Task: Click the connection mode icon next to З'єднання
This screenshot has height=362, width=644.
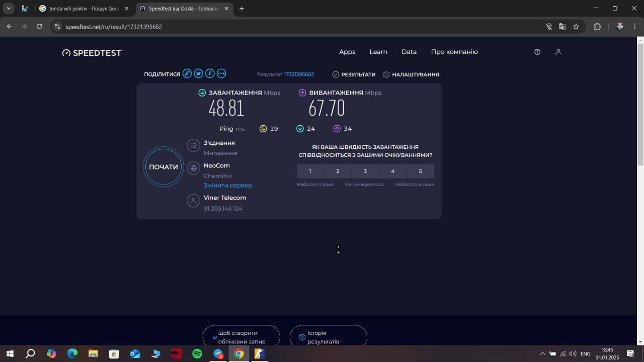Action: click(193, 146)
